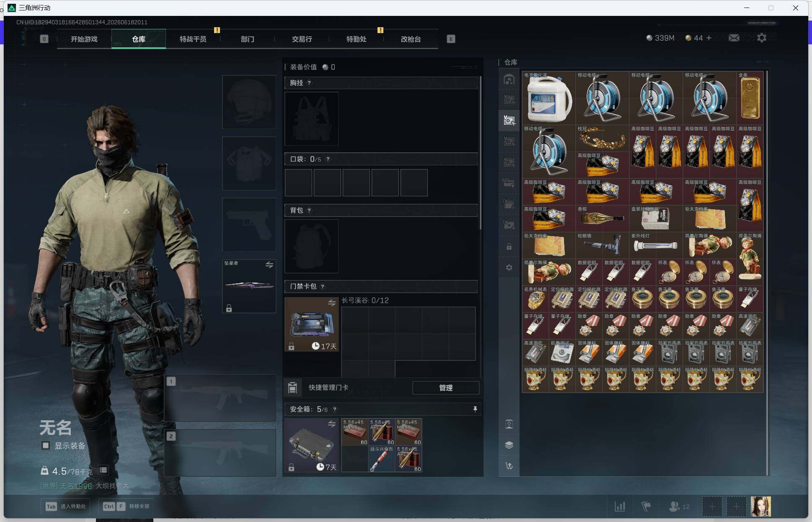Screen dimensions: 812x522
Task: Select the 桂冠 laurel crown item
Action: pyautogui.click(x=603, y=138)
